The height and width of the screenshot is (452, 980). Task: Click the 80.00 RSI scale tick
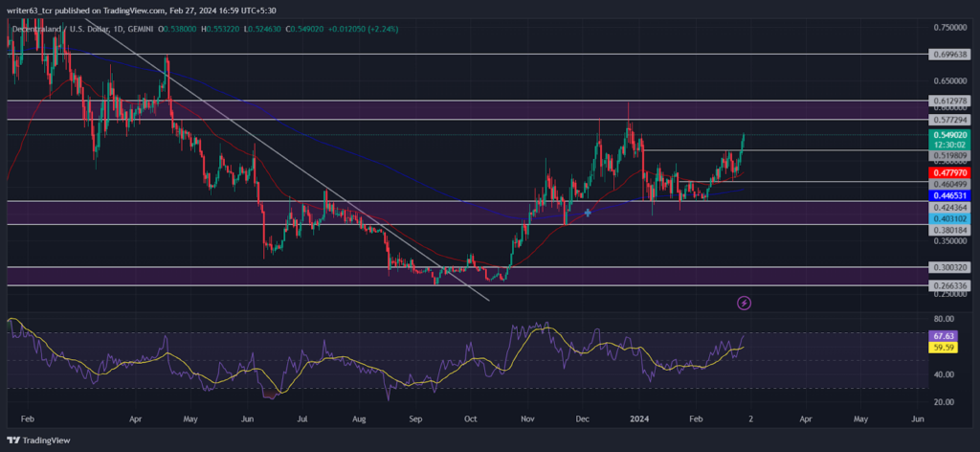(x=943, y=319)
